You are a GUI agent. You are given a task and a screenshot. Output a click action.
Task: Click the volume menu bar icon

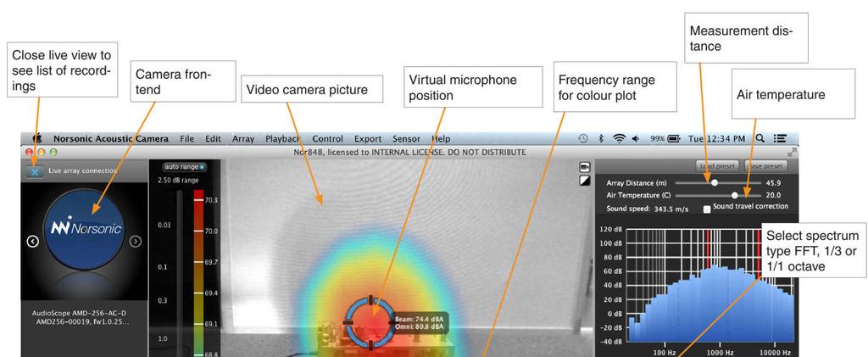coord(636,139)
